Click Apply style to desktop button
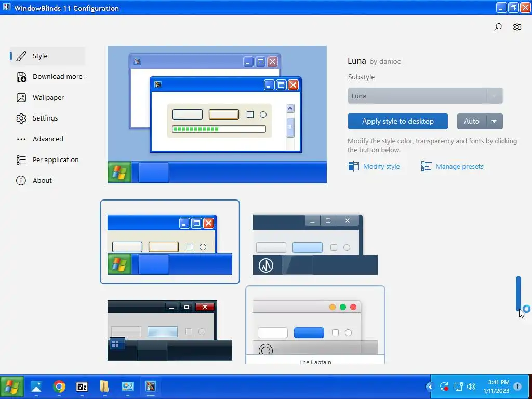This screenshot has height=399, width=532. click(397, 122)
